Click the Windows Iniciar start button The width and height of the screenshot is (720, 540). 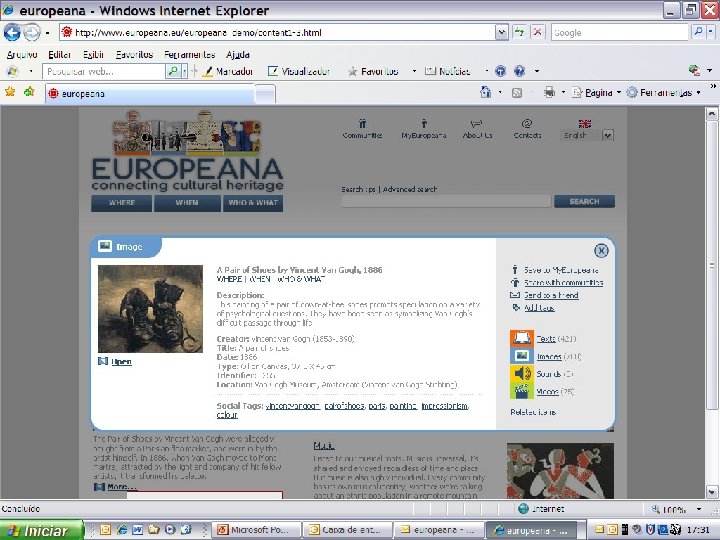click(42, 530)
